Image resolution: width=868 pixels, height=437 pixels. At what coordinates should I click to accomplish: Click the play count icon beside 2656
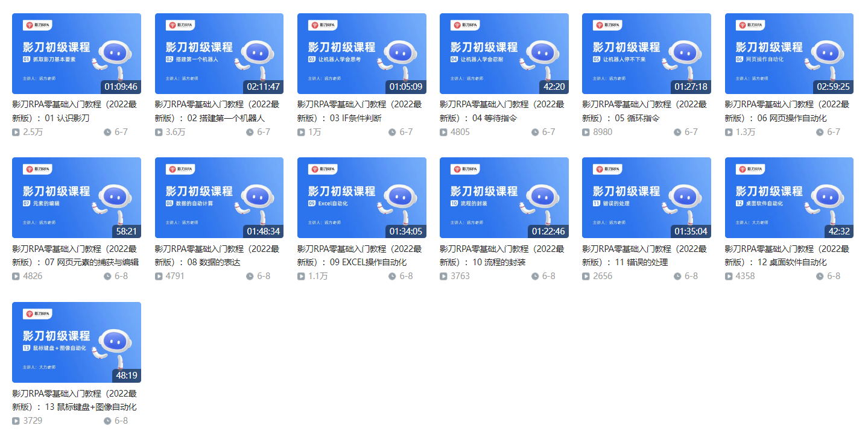[x=586, y=276]
